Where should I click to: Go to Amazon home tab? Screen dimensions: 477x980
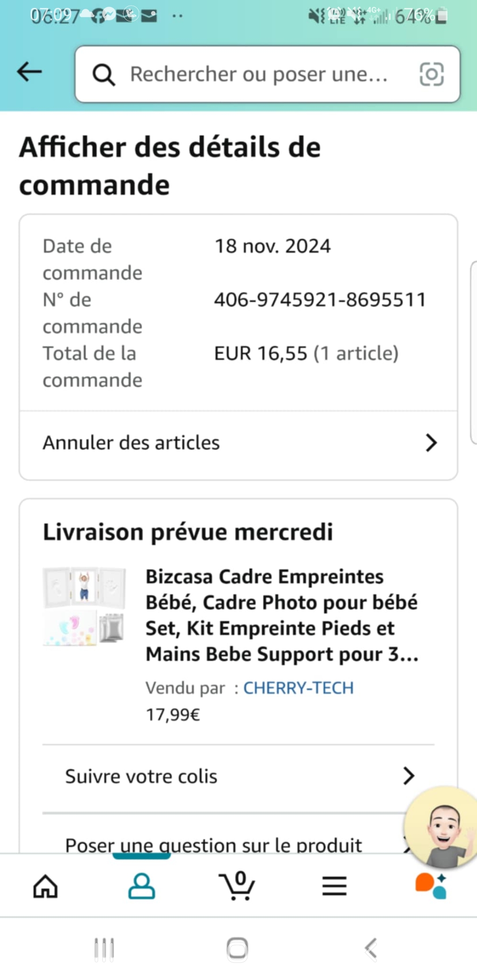tap(45, 886)
